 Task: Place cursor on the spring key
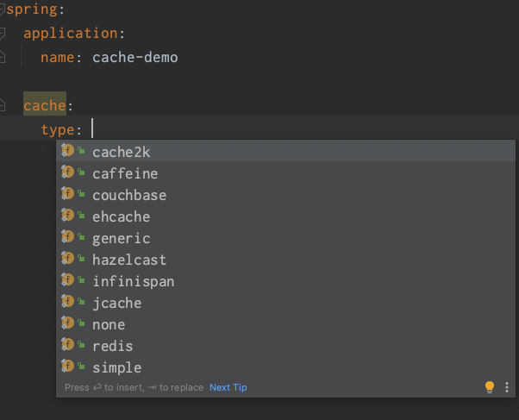coord(32,9)
